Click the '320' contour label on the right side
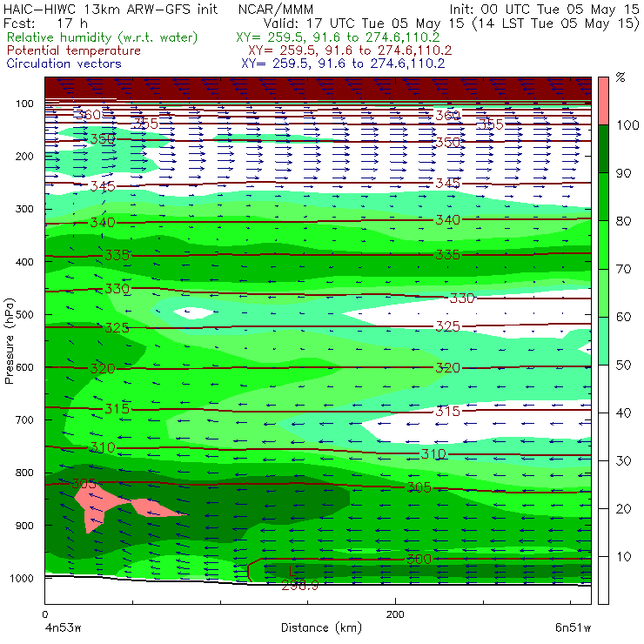The image size is (644, 644). coord(447,368)
